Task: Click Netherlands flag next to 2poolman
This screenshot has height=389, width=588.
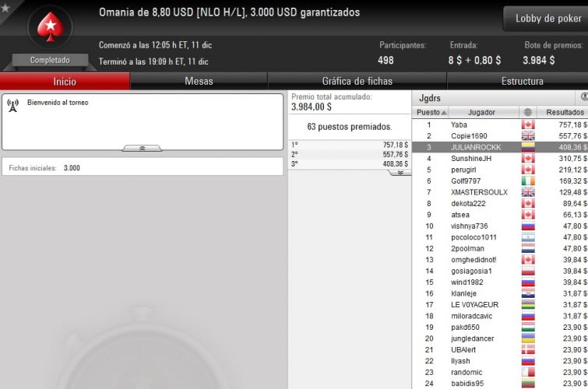Action: point(528,248)
